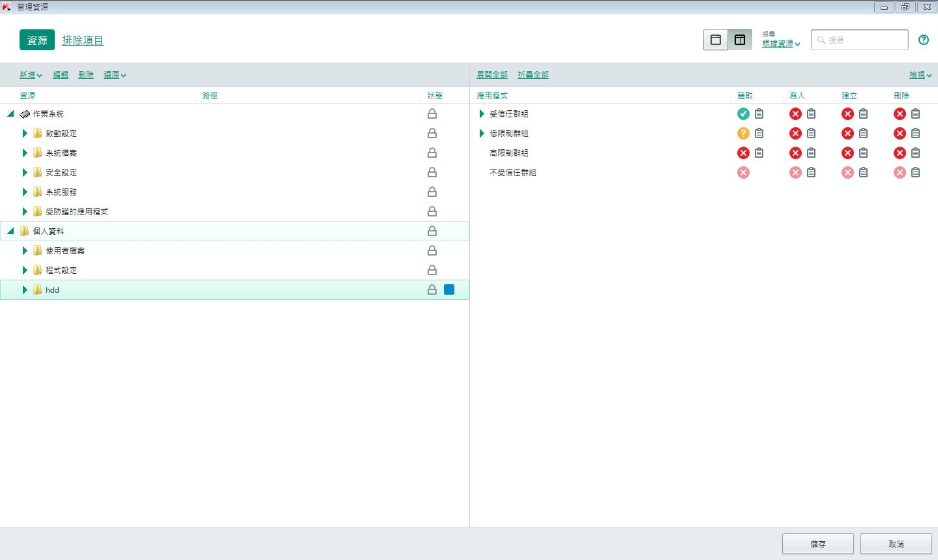Image resolution: width=938 pixels, height=560 pixels.
Task: Click the write log clipboard icon for 受信任群組
Action: click(811, 113)
